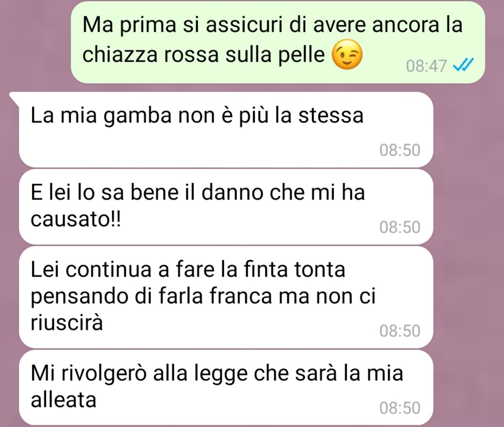The image size is (504, 427).
Task: Select the outgoing message about chiazza rossa
Action: pos(278,42)
